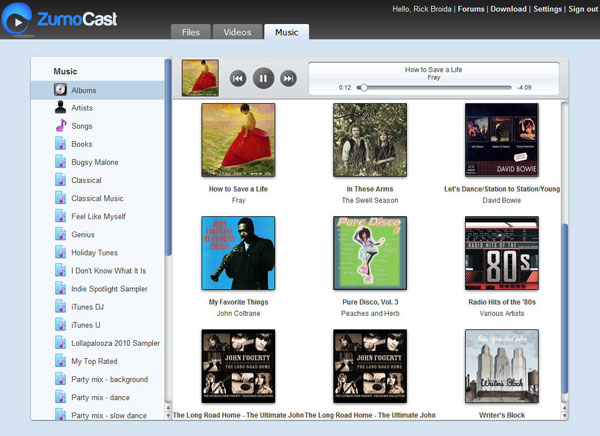The width and height of the screenshot is (600, 436).
Task: Click the now-playing album thumbnail
Action: [200, 78]
